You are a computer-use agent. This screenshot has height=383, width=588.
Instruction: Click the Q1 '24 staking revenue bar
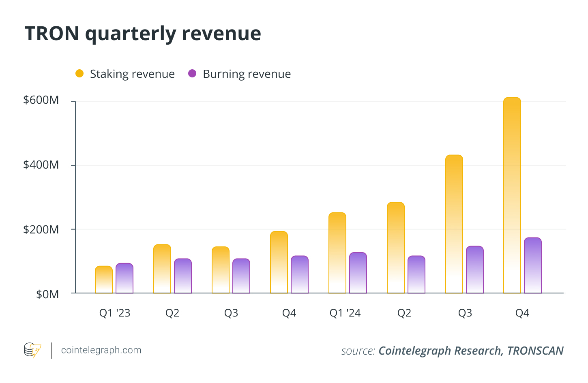(337, 253)
